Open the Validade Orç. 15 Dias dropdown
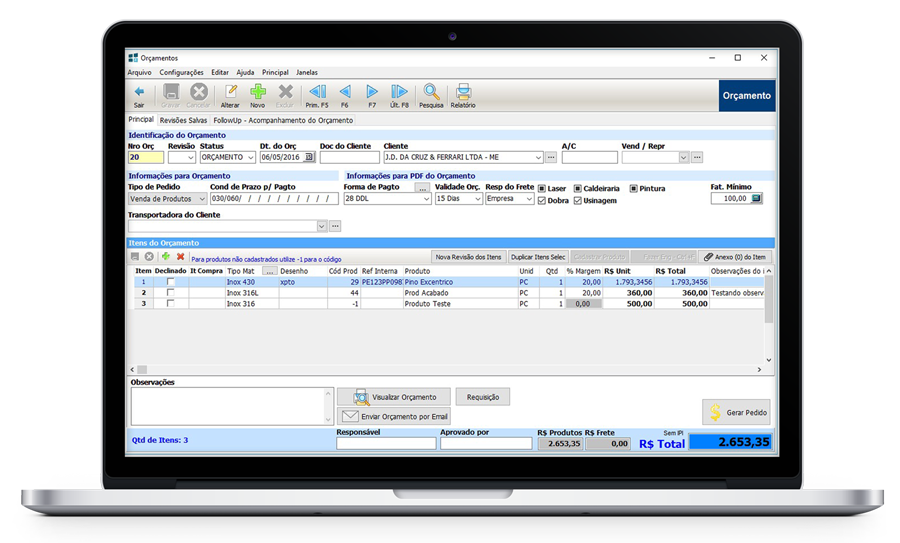This screenshot has width=900, height=543. 477,199
